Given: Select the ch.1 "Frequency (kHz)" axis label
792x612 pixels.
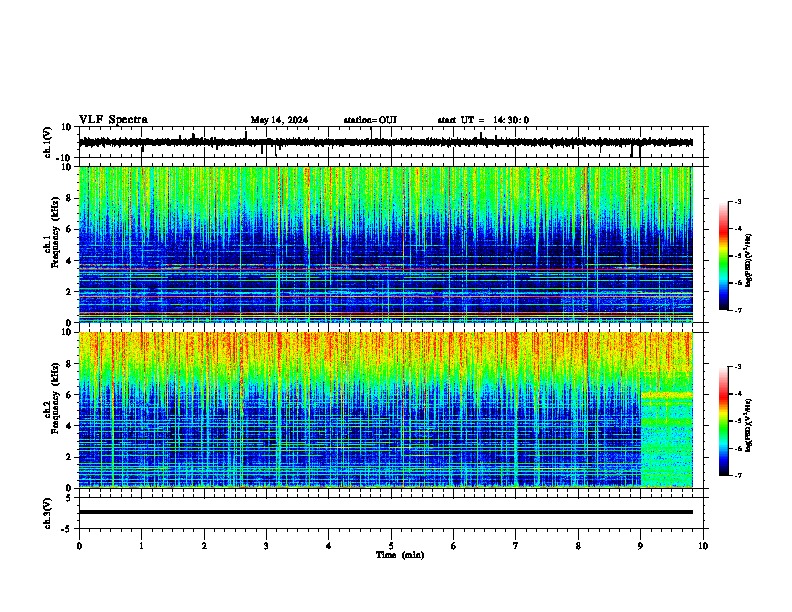Looking at the screenshot, I should point(55,232).
